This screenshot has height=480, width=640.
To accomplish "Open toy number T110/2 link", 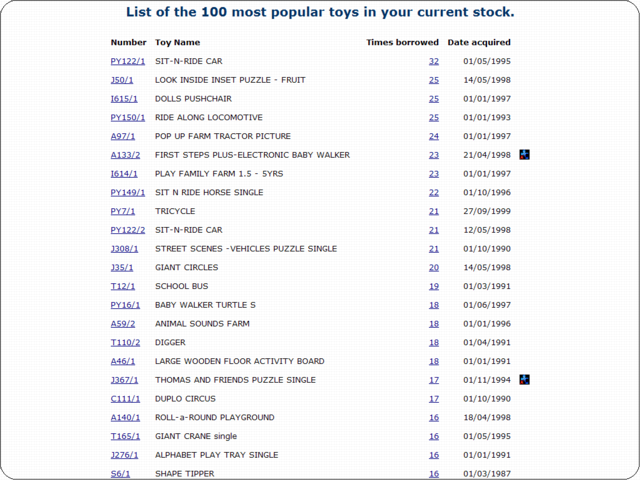I will 125,343.
